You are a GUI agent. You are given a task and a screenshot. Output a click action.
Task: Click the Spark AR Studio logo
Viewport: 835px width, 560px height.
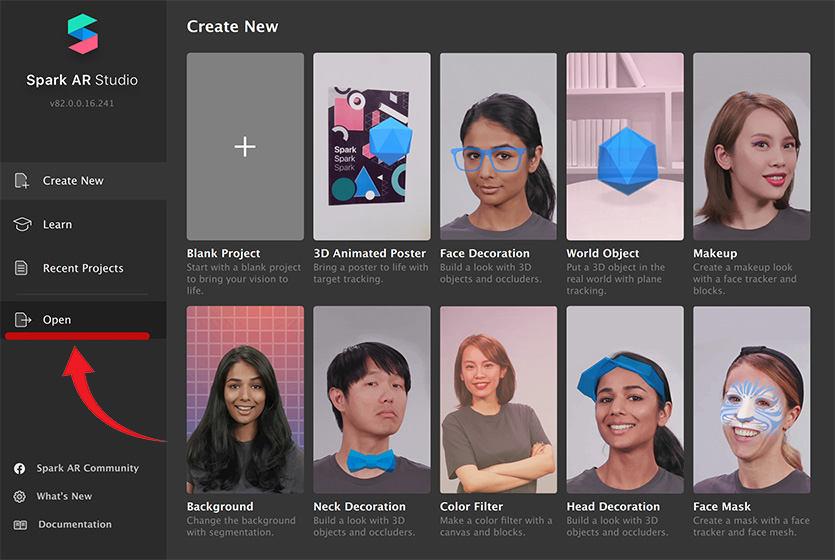pos(83,34)
